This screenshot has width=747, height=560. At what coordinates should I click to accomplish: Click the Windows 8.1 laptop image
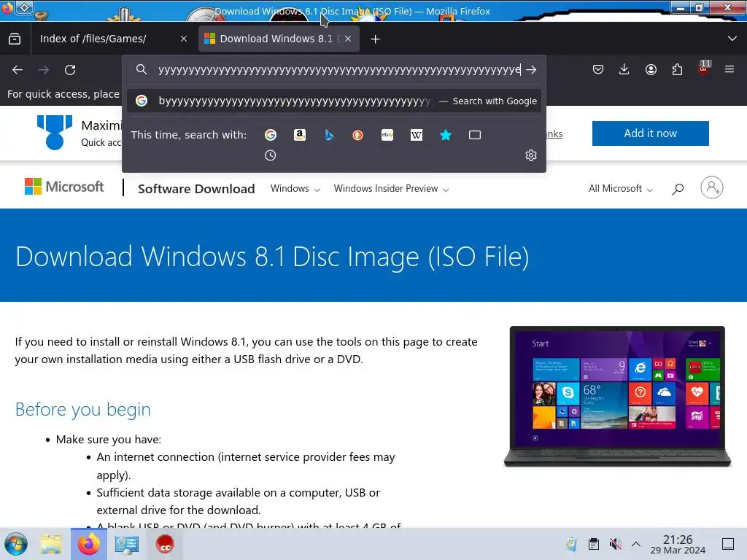pos(617,396)
